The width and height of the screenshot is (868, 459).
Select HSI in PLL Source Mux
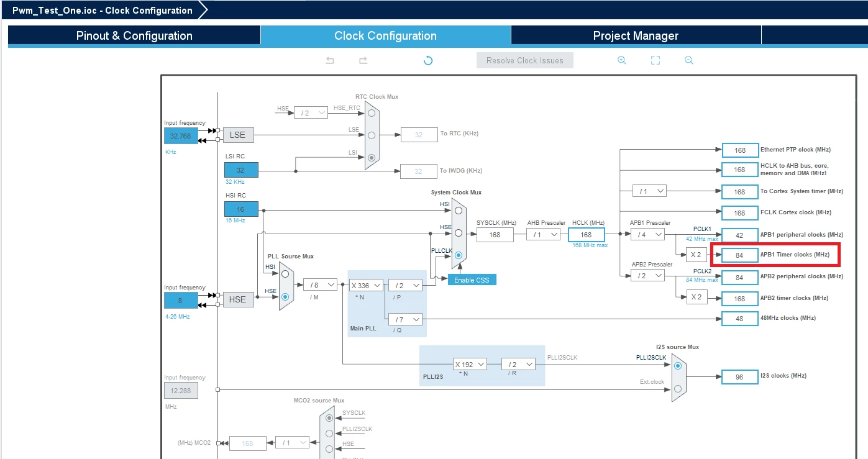285,273
